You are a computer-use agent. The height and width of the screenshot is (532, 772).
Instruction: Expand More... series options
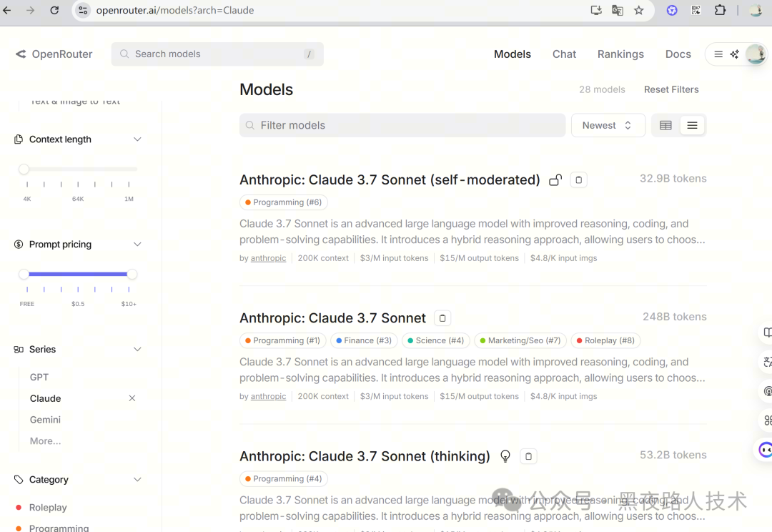click(x=45, y=441)
